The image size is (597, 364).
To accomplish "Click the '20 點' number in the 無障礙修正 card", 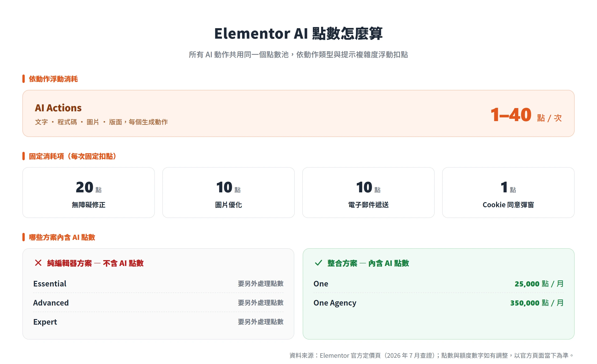I will click(88, 187).
